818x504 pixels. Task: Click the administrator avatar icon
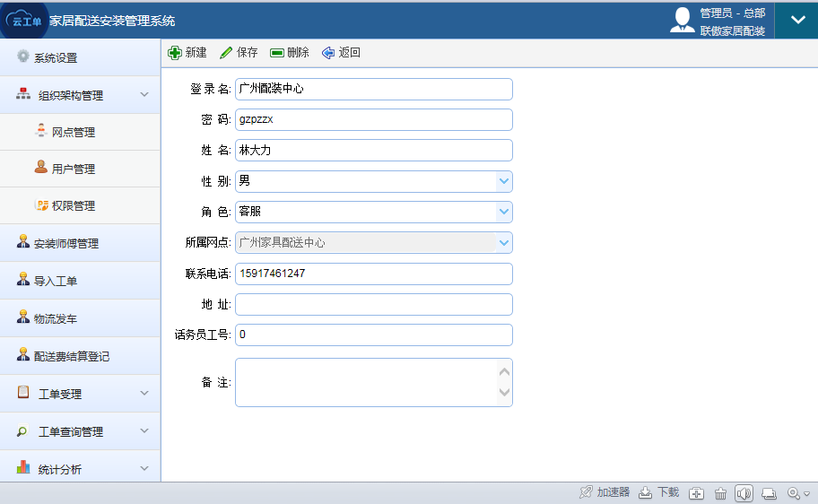(682, 21)
